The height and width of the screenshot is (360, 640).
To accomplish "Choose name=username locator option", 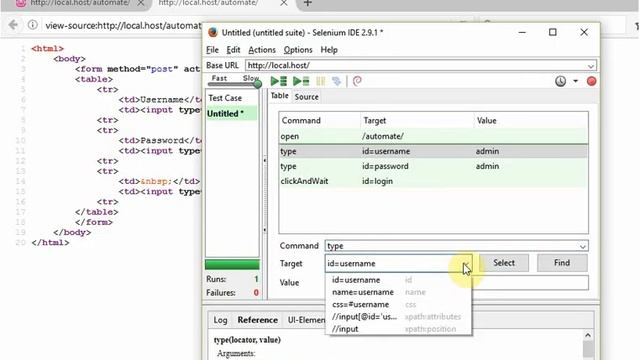I will tap(398, 292).
